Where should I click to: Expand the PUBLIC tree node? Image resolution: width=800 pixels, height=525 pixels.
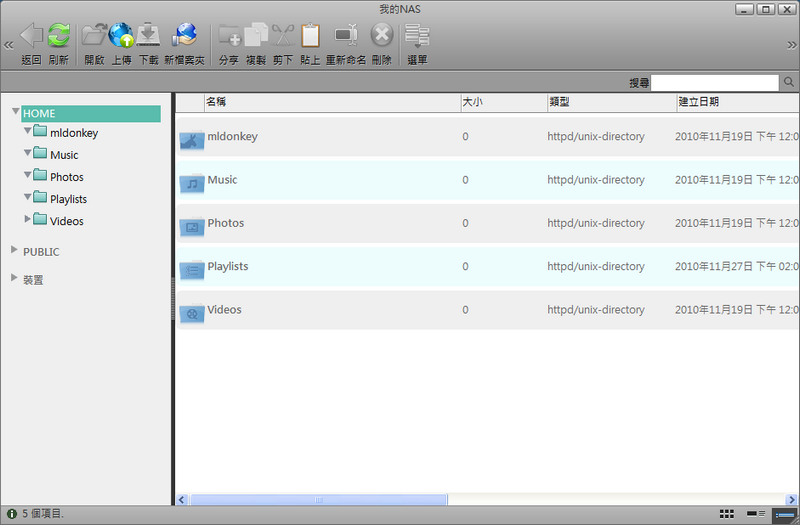(14, 251)
